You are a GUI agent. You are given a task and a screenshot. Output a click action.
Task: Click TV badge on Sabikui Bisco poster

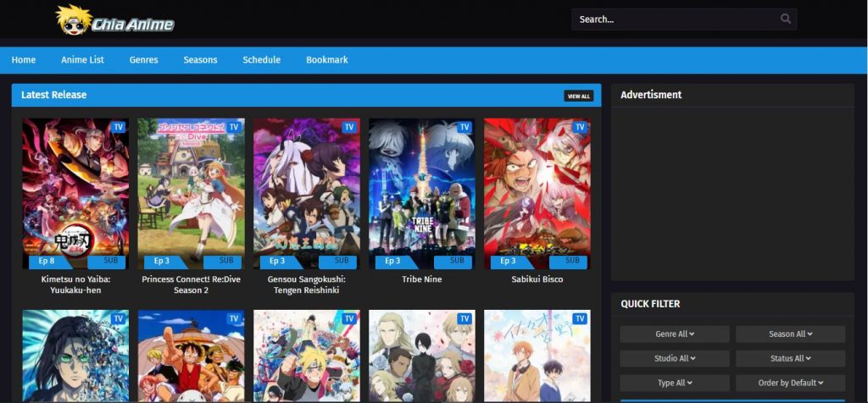click(x=580, y=127)
